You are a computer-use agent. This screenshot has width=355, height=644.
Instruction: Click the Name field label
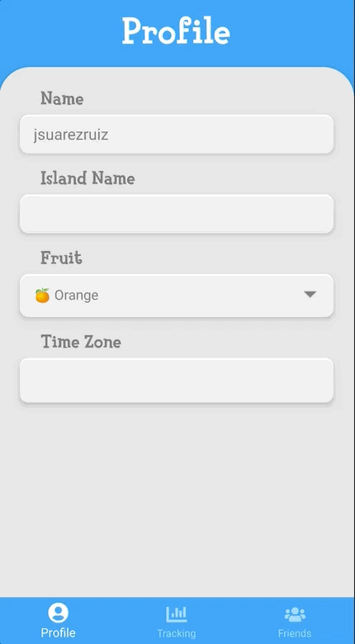pos(62,98)
